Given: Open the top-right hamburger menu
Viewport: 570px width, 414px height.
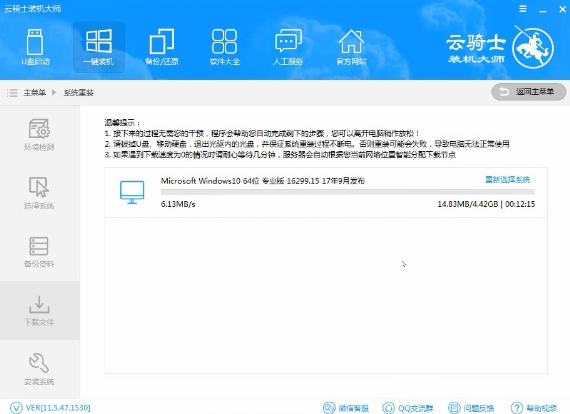Looking at the screenshot, I should coord(523,9).
